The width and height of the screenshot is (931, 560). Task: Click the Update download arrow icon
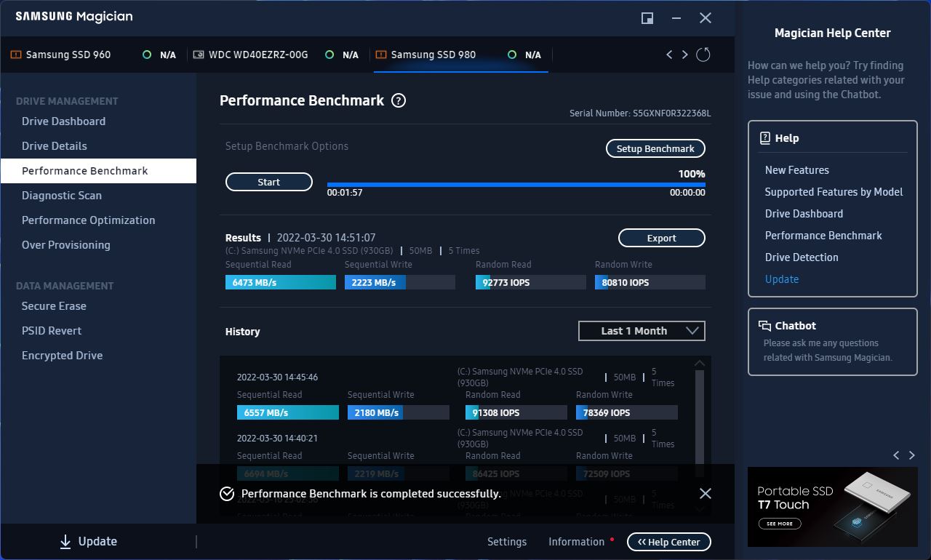coord(65,541)
